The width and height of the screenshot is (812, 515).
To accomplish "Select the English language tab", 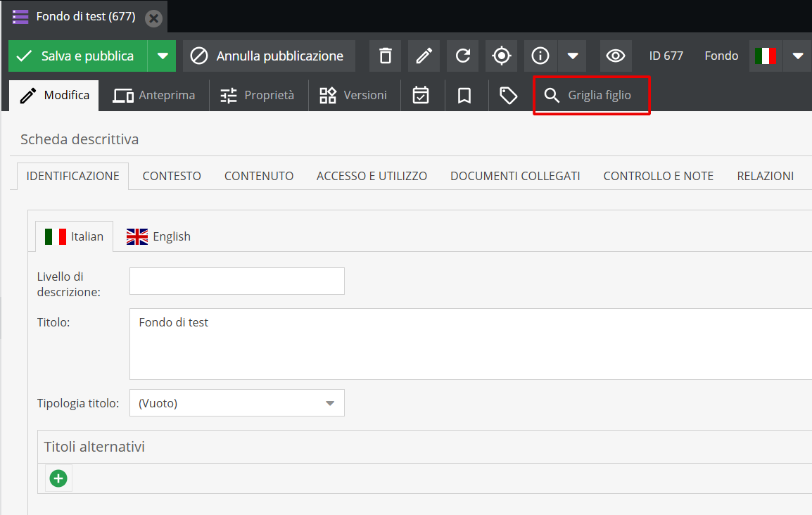I will coord(159,236).
